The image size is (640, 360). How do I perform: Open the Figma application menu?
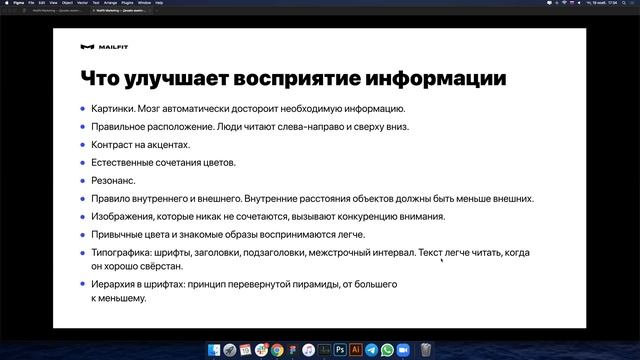19,3
